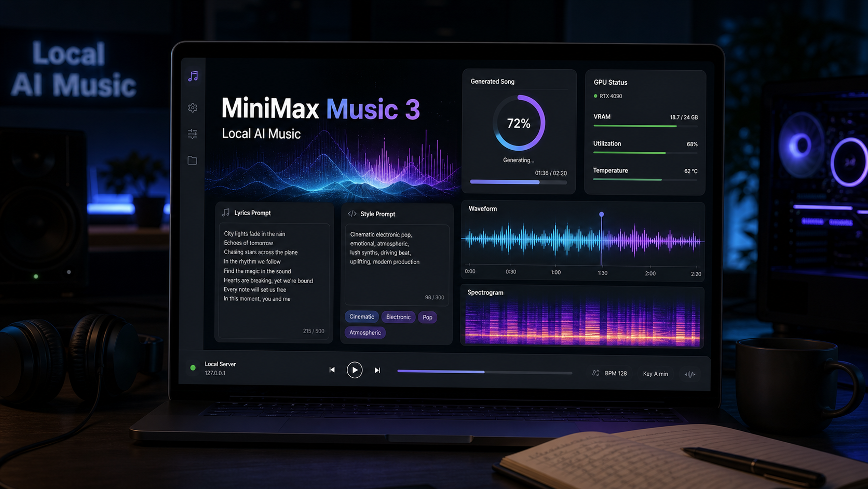Click the Spectrogram display
Image resolution: width=868 pixels, height=489 pixels.
(582, 322)
